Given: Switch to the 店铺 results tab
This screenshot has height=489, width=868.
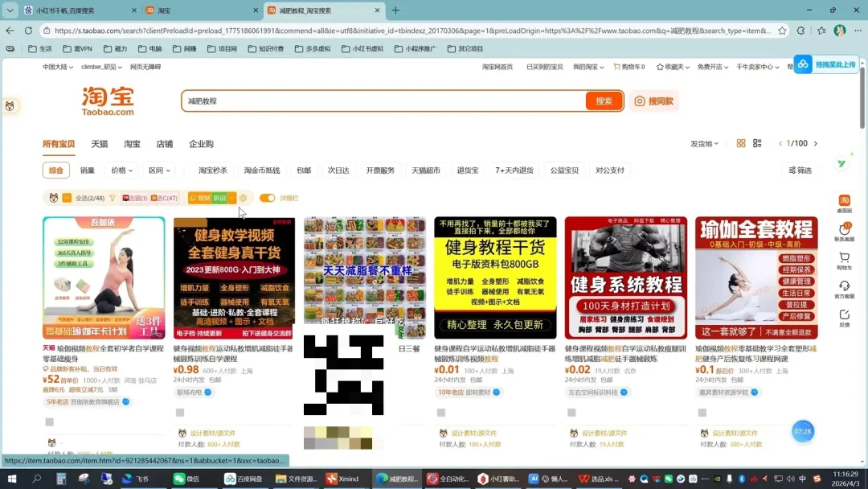Looking at the screenshot, I should (165, 144).
